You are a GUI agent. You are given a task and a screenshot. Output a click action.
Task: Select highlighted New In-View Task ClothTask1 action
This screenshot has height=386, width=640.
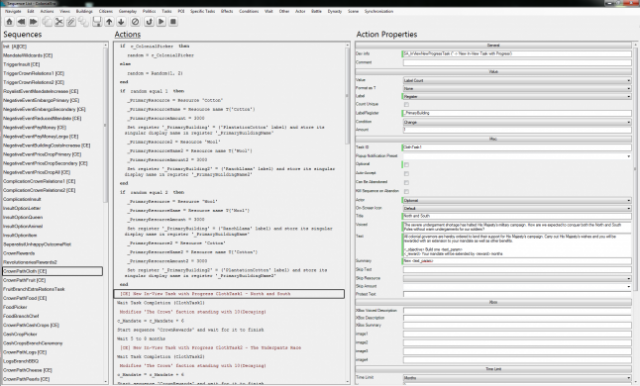pos(229,294)
